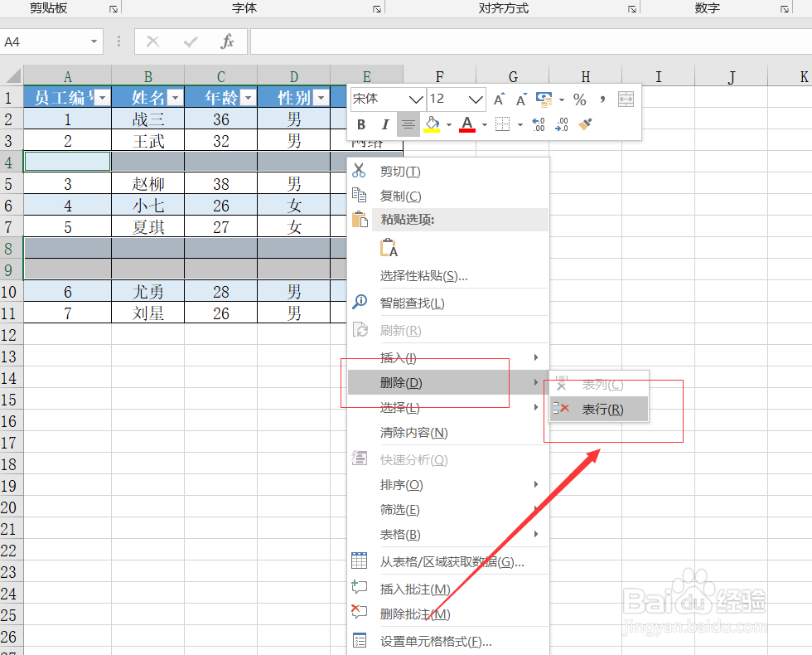This screenshot has width=812, height=655.
Task: Toggle the center alignment option
Action: (x=408, y=124)
